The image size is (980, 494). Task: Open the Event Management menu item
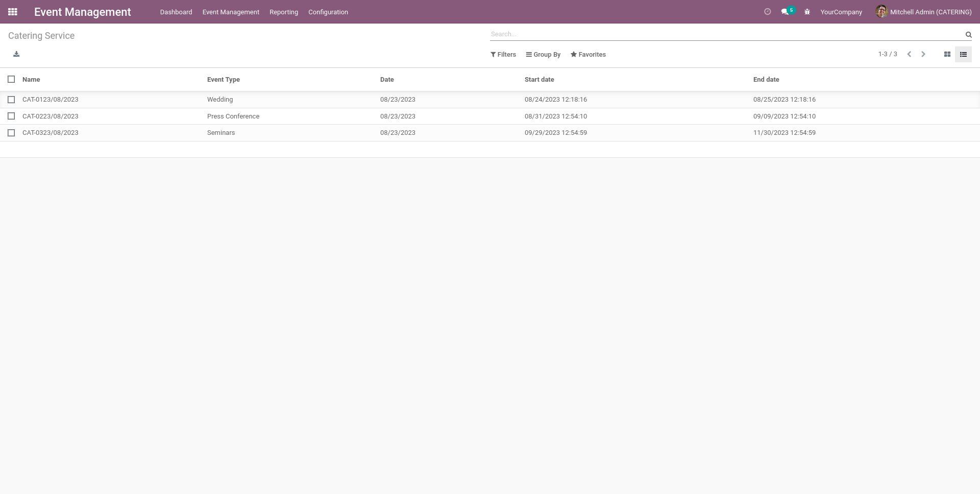[x=231, y=12]
